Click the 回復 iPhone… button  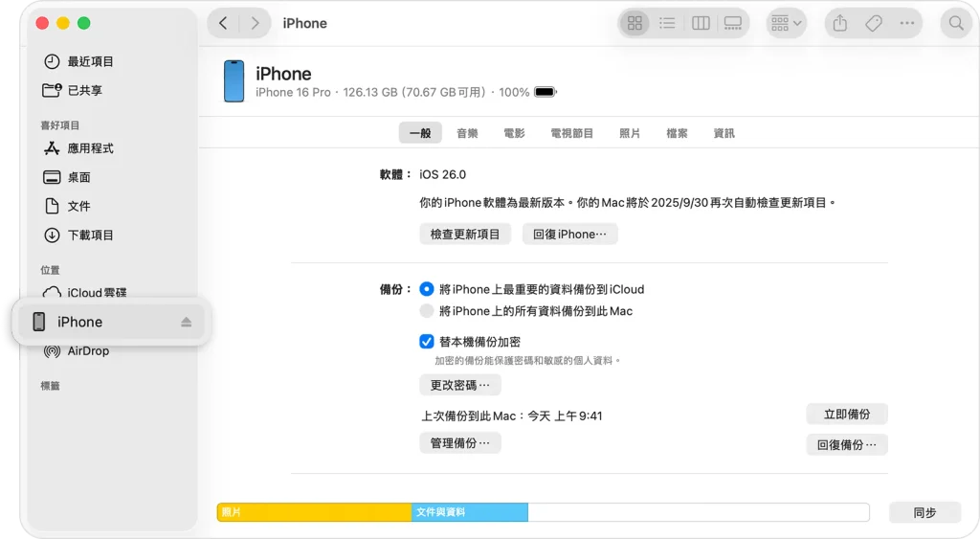coord(570,234)
